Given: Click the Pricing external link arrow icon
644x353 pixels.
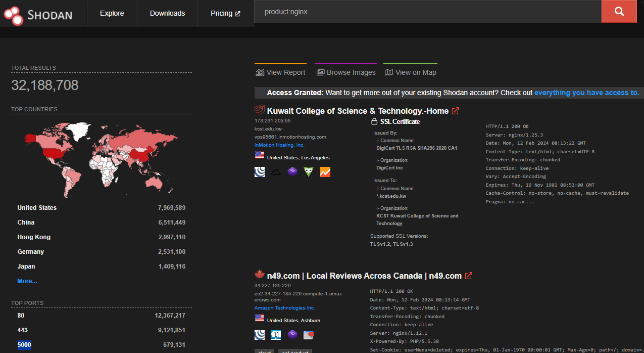Looking at the screenshot, I should [x=238, y=14].
